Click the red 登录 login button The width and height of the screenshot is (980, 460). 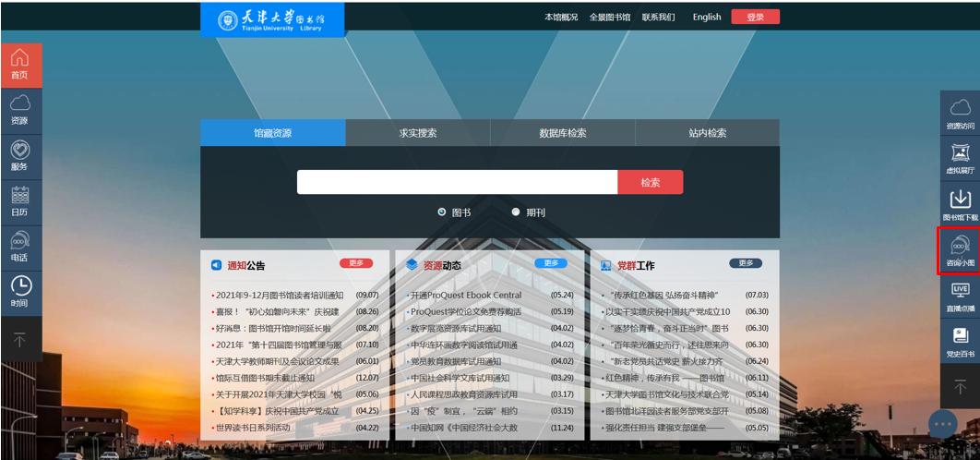point(755,17)
